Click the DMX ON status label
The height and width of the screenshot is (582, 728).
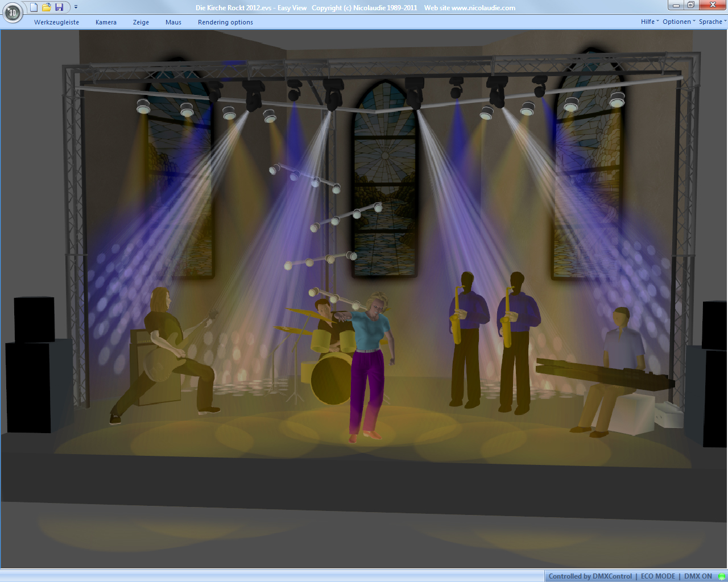(698, 576)
